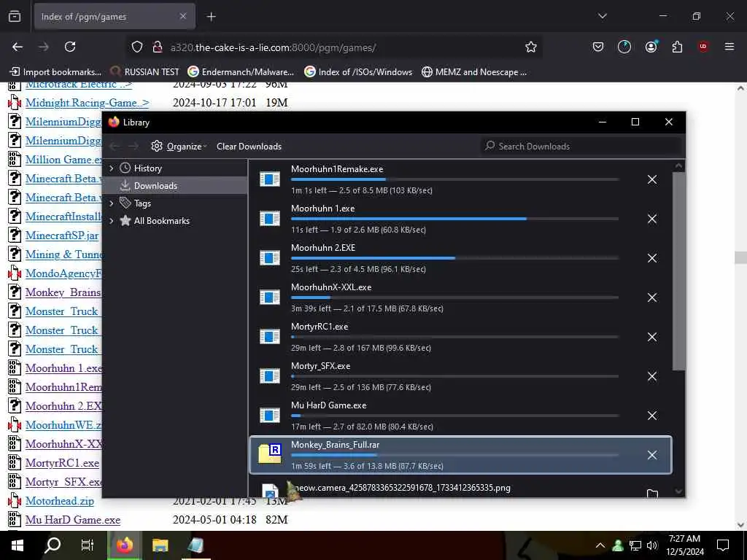
Task: Open Firefox View icon in the tab bar
Action: click(15, 17)
